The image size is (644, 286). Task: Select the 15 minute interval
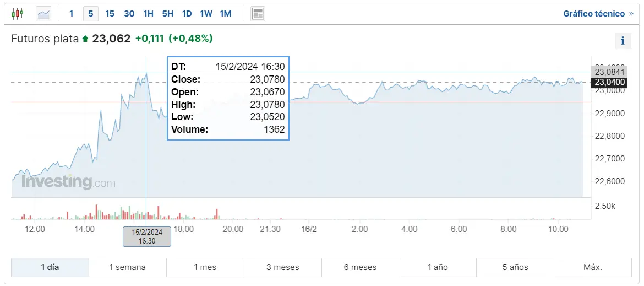click(110, 14)
